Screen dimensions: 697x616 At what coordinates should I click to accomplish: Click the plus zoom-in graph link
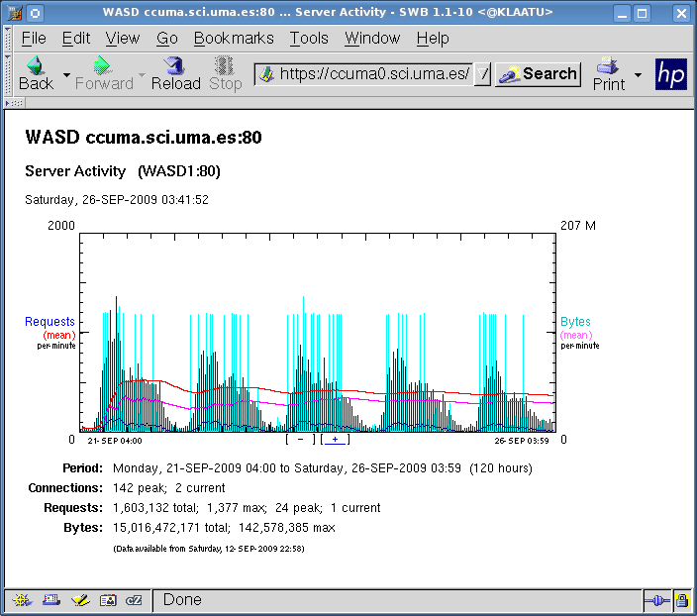coord(336,440)
